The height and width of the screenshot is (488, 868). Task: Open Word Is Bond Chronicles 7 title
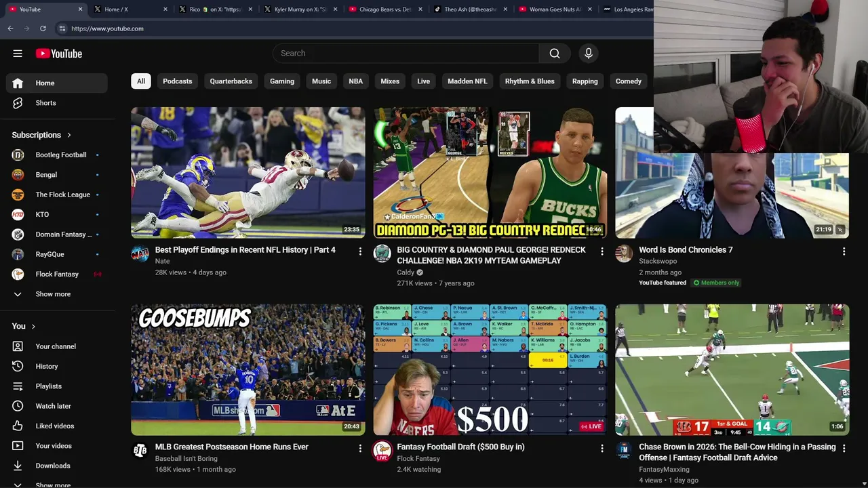pyautogui.click(x=686, y=250)
